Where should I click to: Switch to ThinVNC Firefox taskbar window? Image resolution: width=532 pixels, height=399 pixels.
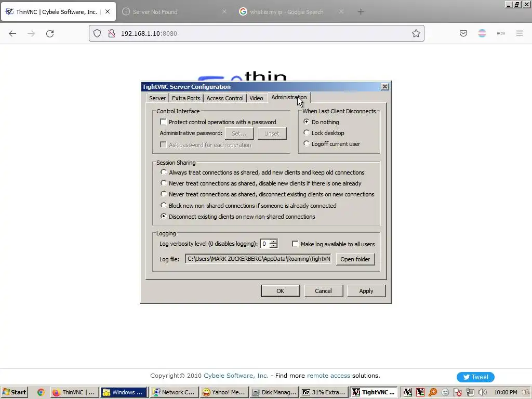click(75, 392)
